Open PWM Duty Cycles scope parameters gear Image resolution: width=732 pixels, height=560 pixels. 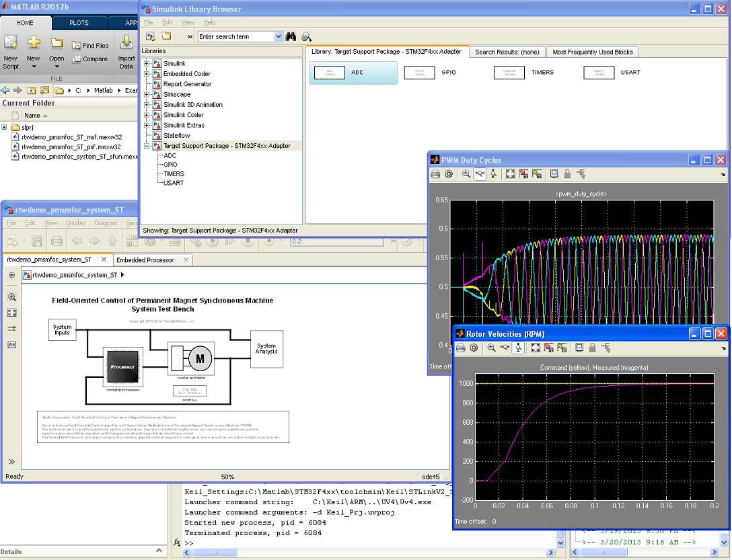[x=449, y=174]
